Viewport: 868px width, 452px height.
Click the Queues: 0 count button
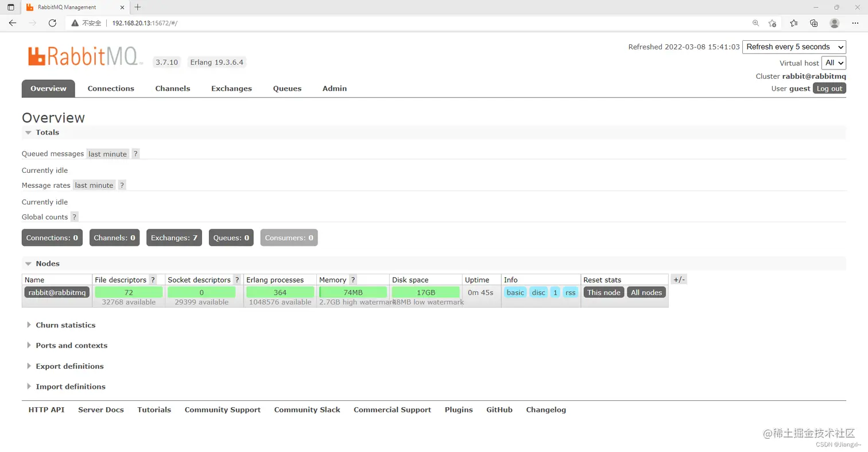tap(231, 238)
